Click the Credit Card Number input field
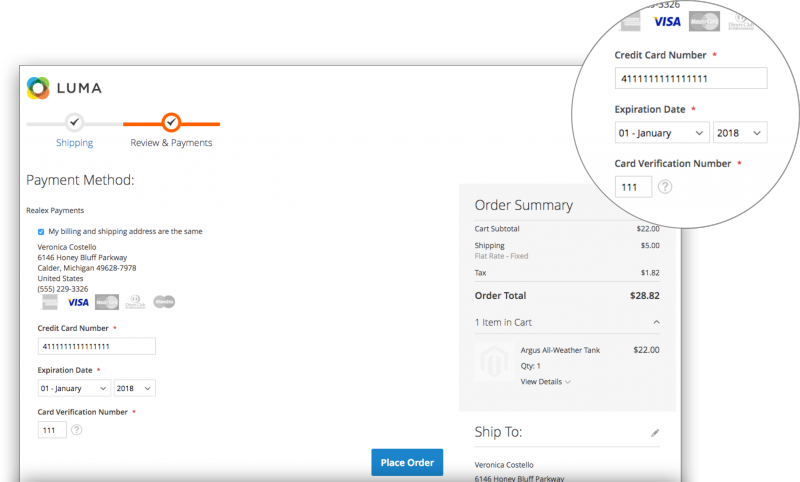Image resolution: width=800 pixels, height=482 pixels. click(x=96, y=346)
